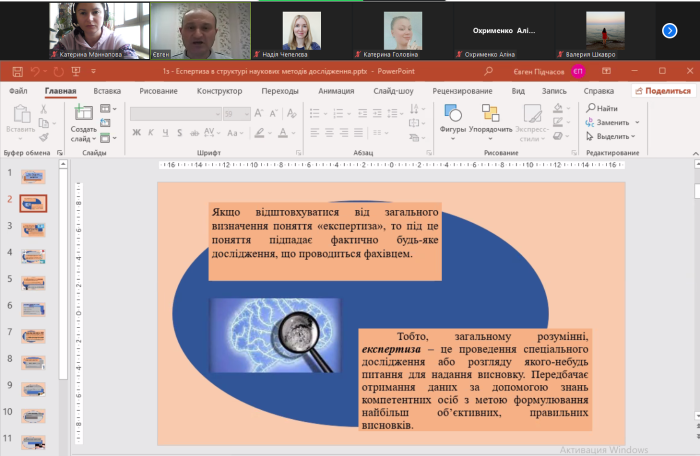
Task: Toggle bold Ж formatting
Action: (136, 132)
